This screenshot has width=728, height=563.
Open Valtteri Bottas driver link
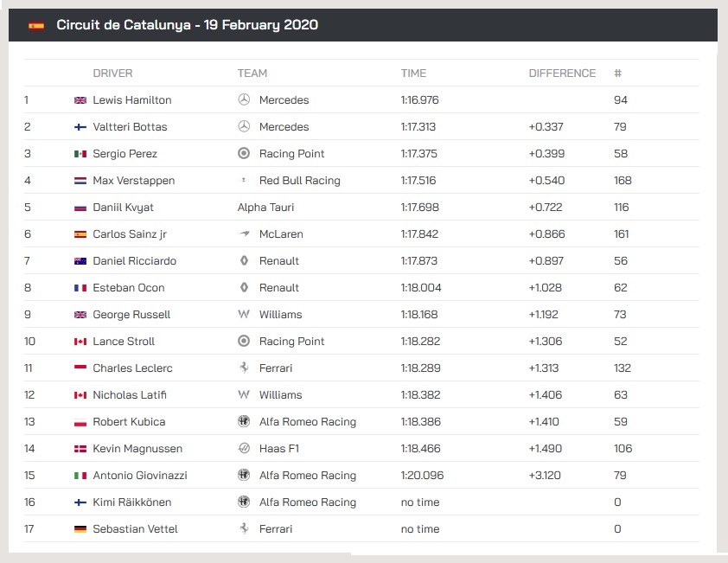[130, 127]
